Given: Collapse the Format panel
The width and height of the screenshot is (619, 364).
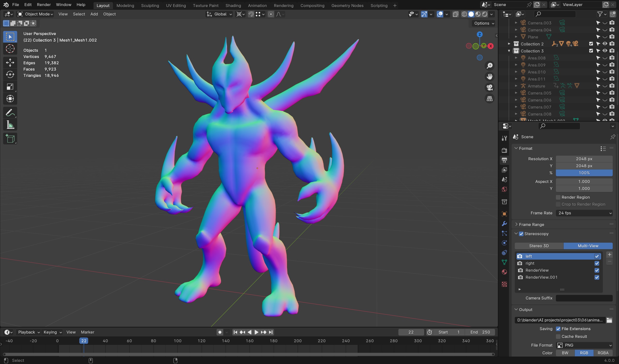Looking at the screenshot, I should tap(523, 148).
